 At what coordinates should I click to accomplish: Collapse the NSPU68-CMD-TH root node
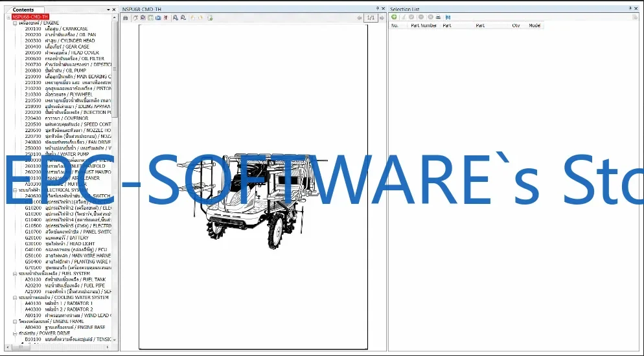pos(8,17)
